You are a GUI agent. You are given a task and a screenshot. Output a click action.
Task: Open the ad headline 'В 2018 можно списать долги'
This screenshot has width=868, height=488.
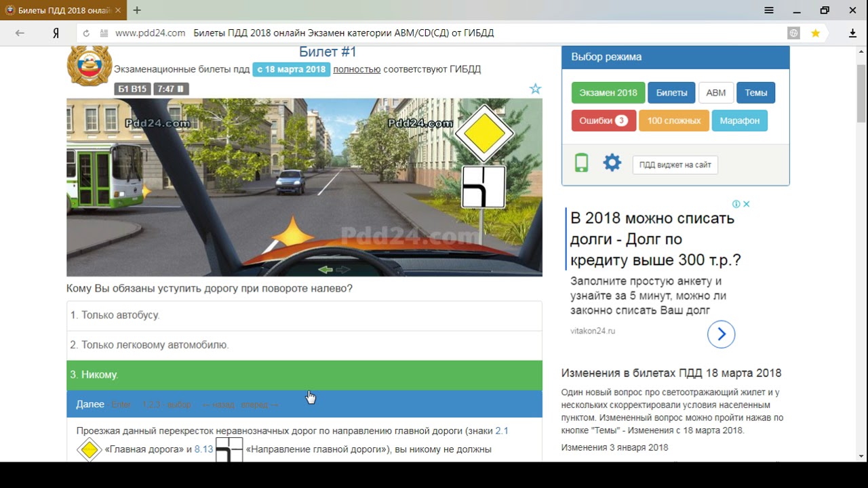[x=654, y=239]
